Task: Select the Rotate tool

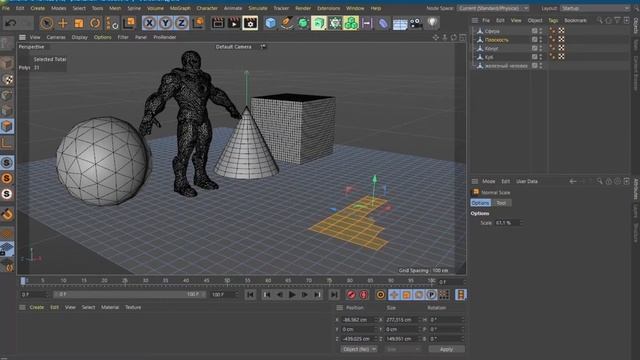Action: (x=95, y=23)
